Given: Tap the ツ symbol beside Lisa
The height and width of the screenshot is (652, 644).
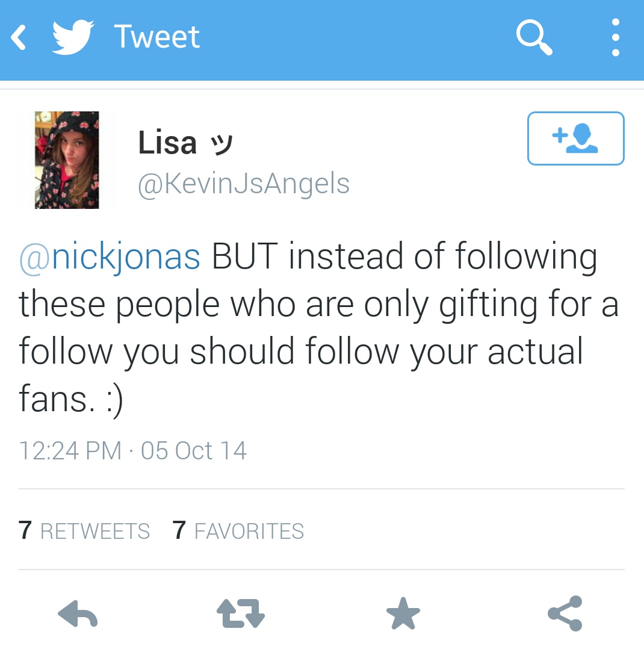Looking at the screenshot, I should [x=222, y=144].
